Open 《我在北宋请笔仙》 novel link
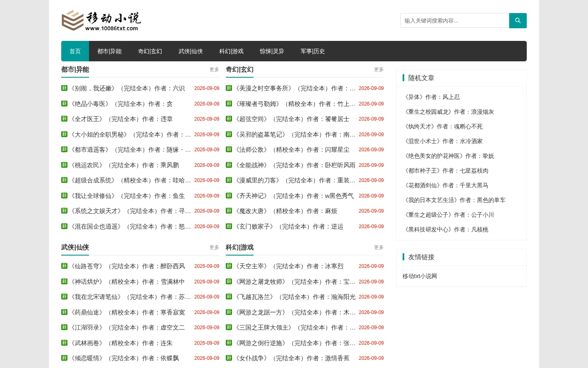Screen dimensions: 588x368 pyautogui.click(x=130, y=296)
